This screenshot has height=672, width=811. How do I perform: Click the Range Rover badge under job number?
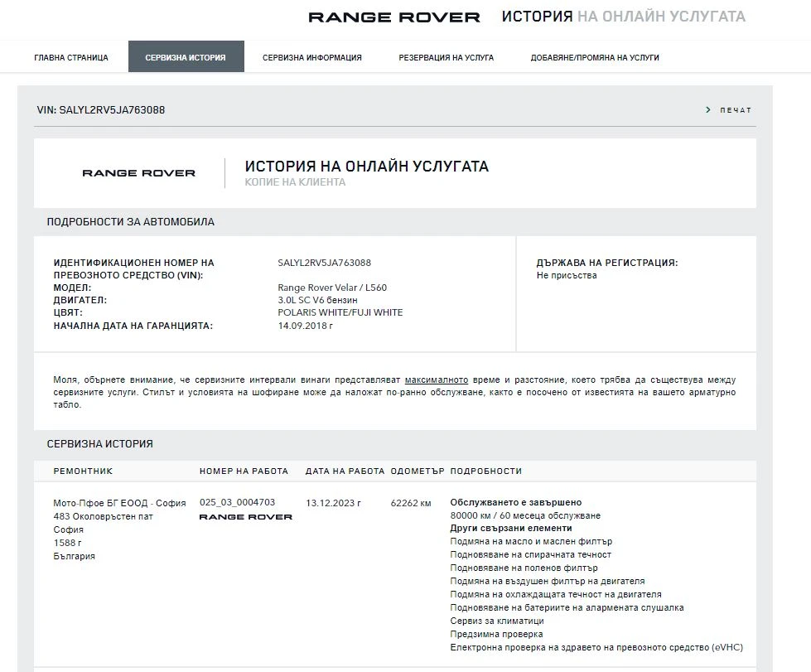(x=246, y=517)
